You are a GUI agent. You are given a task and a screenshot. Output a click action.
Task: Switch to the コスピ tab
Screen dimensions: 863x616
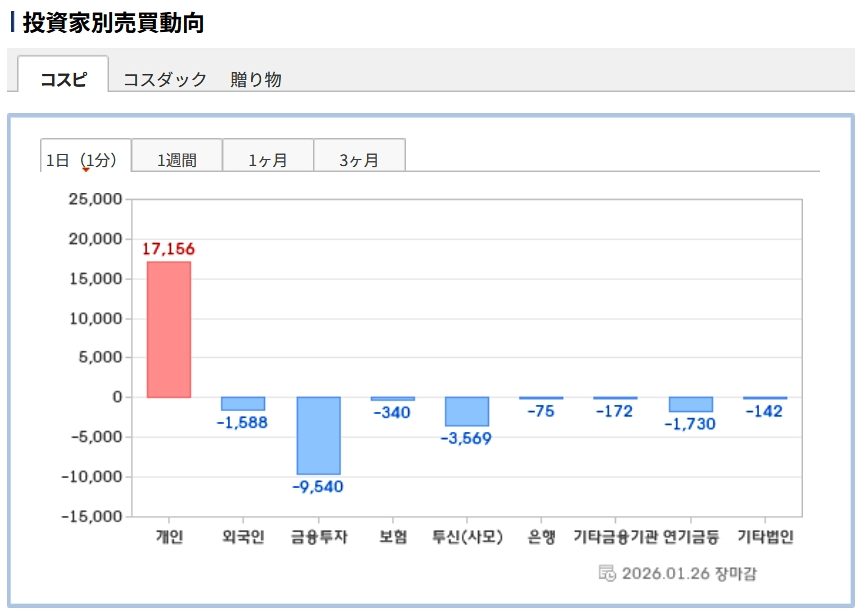click(63, 79)
